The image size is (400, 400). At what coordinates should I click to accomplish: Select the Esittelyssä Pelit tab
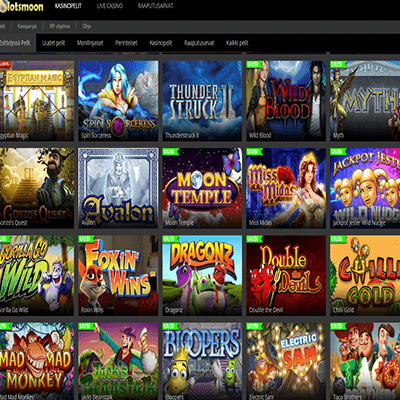click(17, 43)
